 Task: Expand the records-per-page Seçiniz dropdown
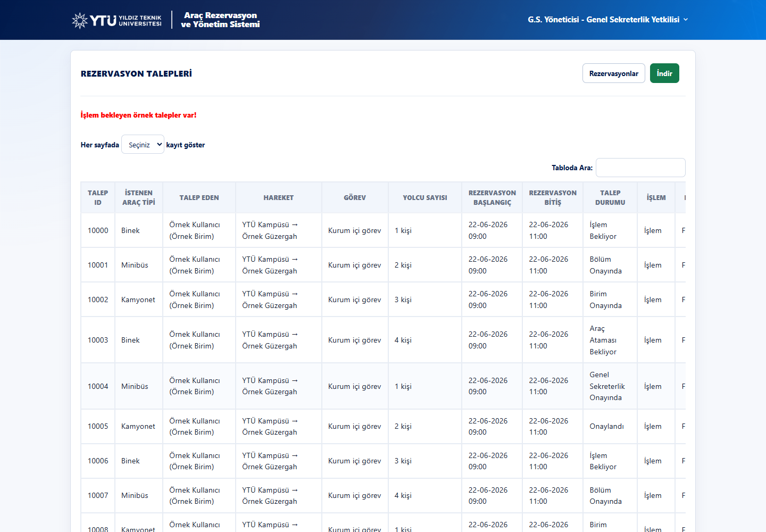pyautogui.click(x=143, y=144)
